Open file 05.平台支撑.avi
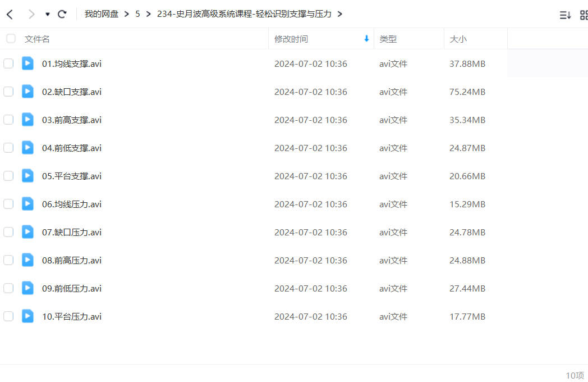This screenshot has height=382, width=588. click(x=72, y=176)
